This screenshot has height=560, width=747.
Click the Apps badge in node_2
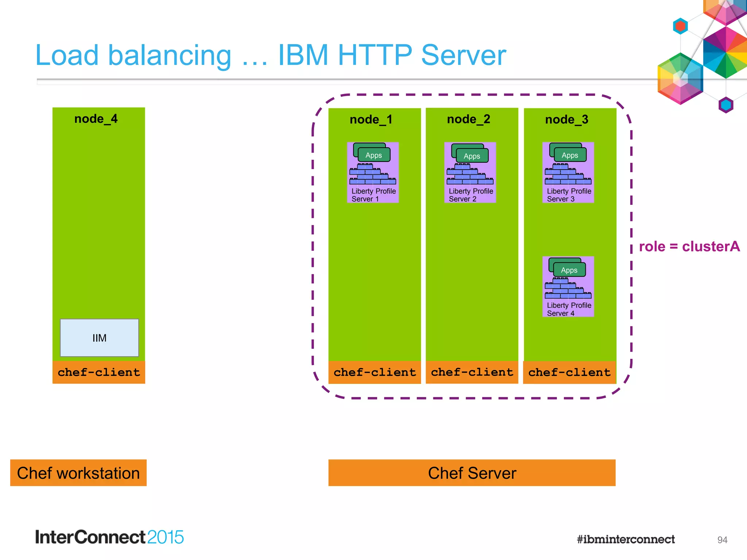point(472,156)
